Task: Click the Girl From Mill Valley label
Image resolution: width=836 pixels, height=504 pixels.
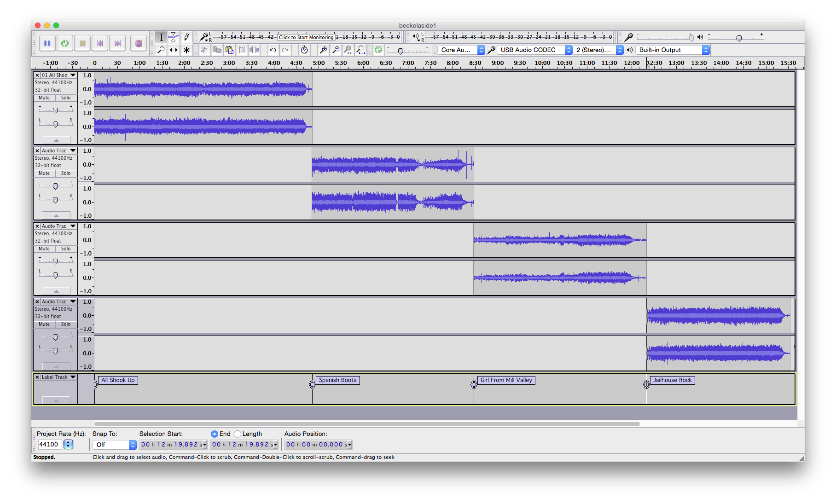Action: pyautogui.click(x=506, y=380)
